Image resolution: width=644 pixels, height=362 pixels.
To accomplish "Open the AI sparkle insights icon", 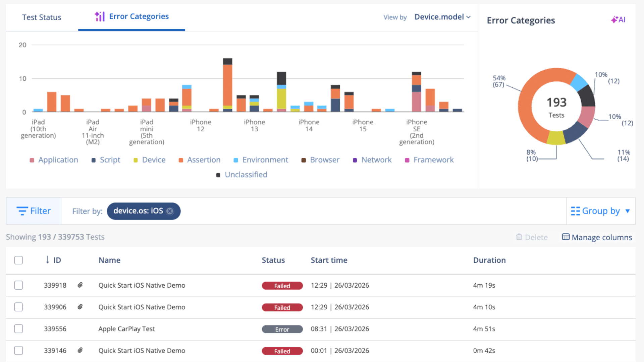I will coord(618,20).
